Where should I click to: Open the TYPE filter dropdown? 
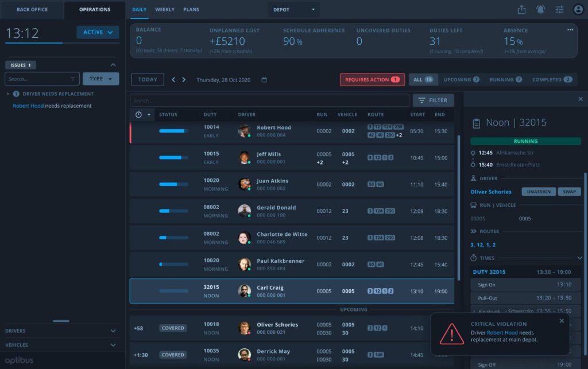click(x=101, y=79)
